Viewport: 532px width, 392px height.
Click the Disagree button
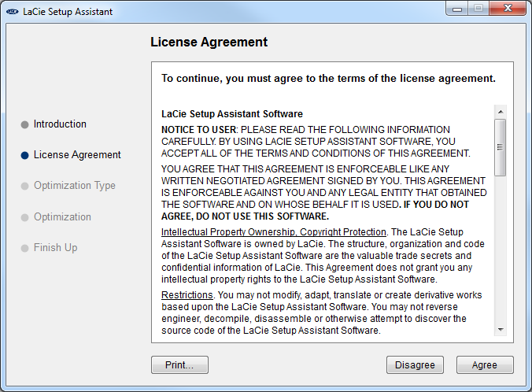[x=415, y=365]
